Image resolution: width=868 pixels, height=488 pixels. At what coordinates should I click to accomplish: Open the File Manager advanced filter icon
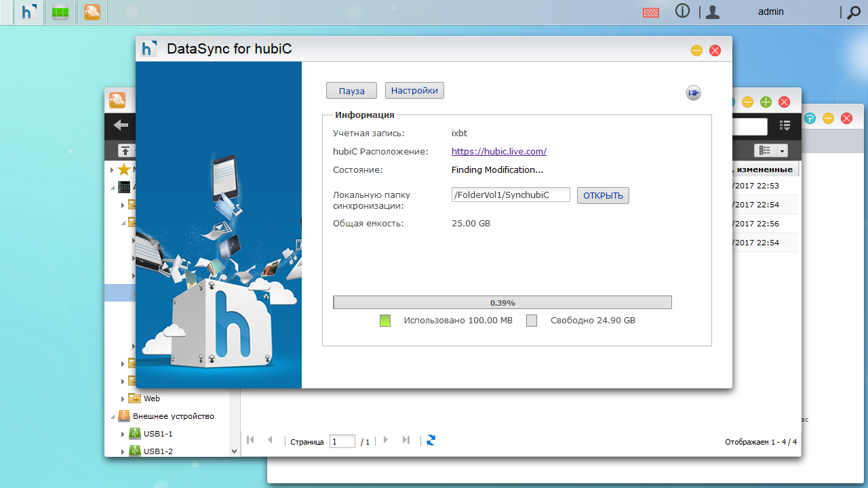[785, 125]
